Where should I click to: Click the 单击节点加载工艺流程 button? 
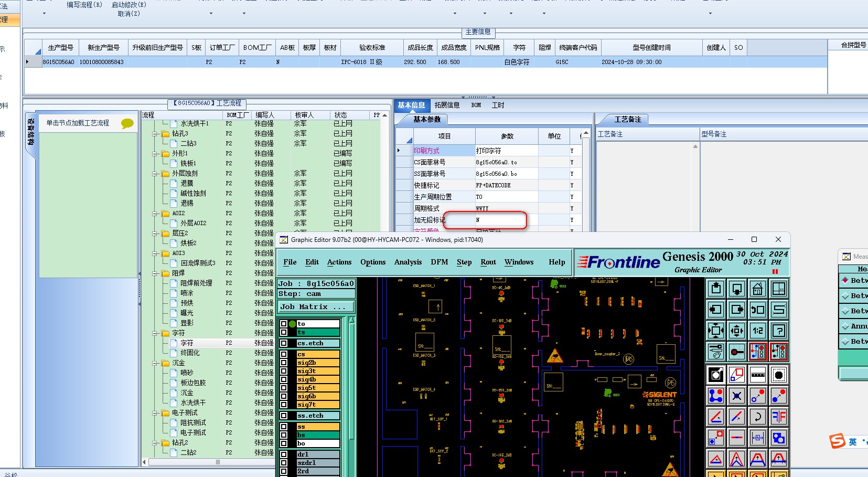click(78, 123)
